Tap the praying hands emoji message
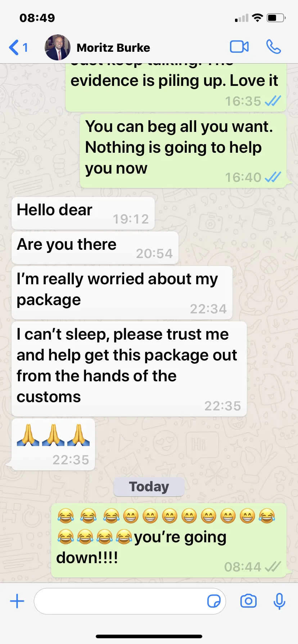 pyautogui.click(x=53, y=445)
